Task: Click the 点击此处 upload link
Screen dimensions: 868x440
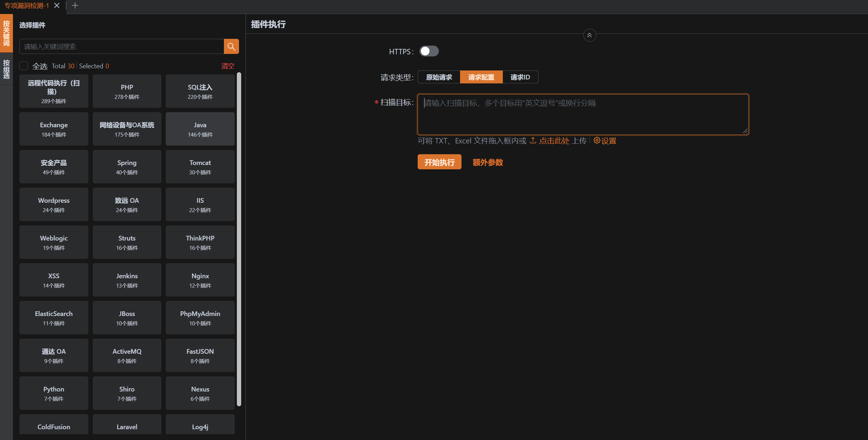Action: (x=554, y=141)
